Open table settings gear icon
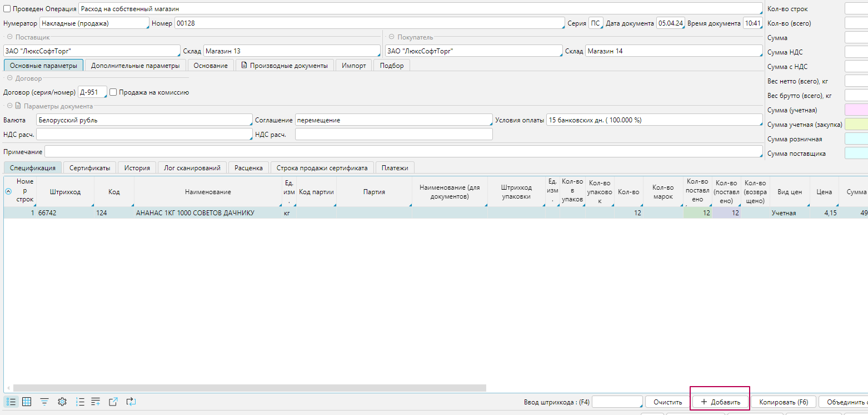Viewport: 868px width, 415px height. coord(62,402)
